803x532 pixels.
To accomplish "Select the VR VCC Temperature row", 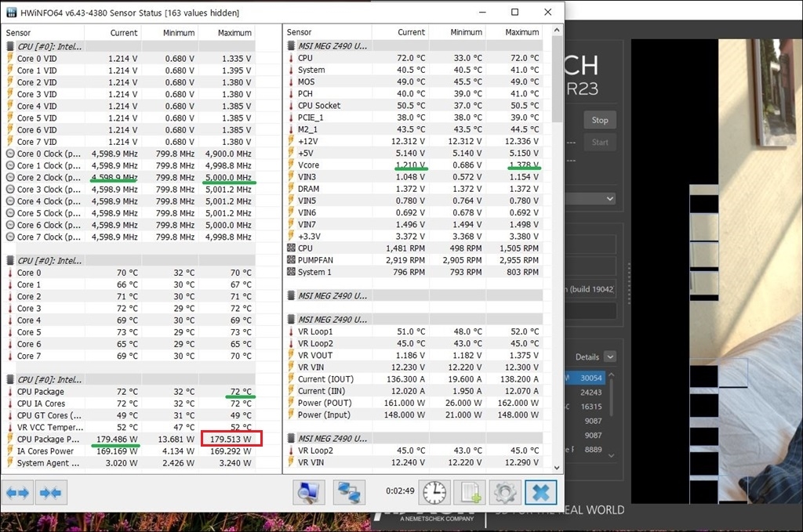I will 129,427.
